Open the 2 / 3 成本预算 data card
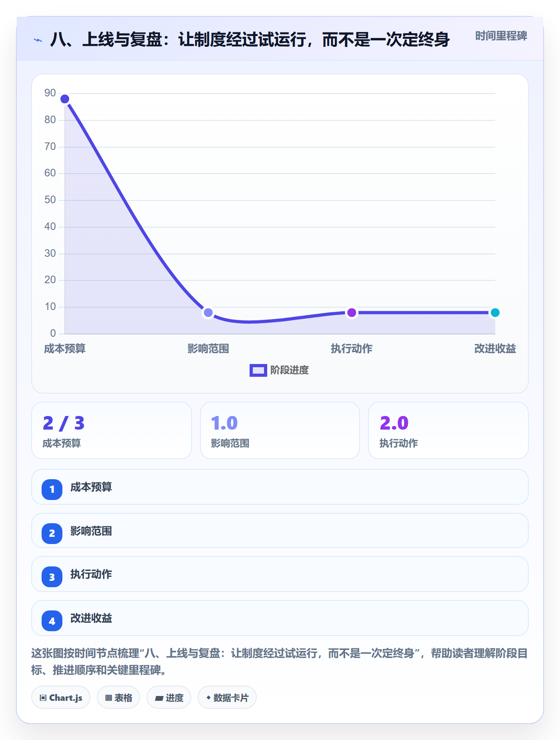This screenshot has width=560, height=740. click(x=112, y=430)
